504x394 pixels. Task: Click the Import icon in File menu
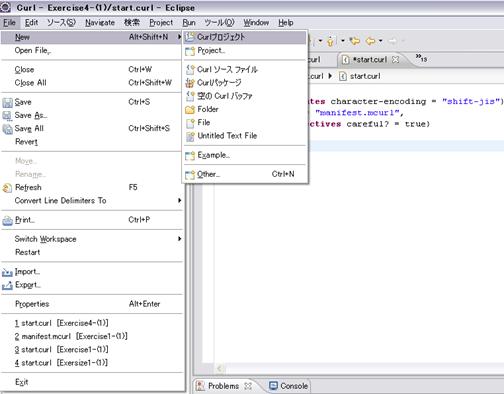pos(7,272)
